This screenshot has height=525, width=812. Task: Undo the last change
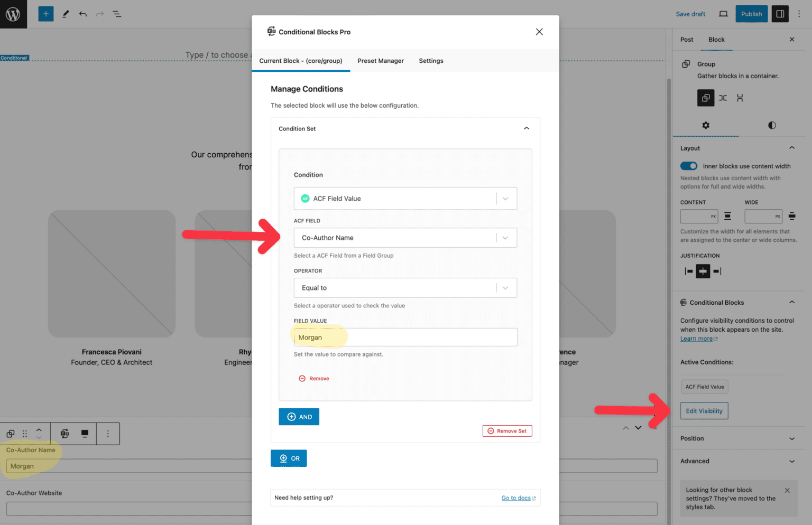[x=83, y=14]
